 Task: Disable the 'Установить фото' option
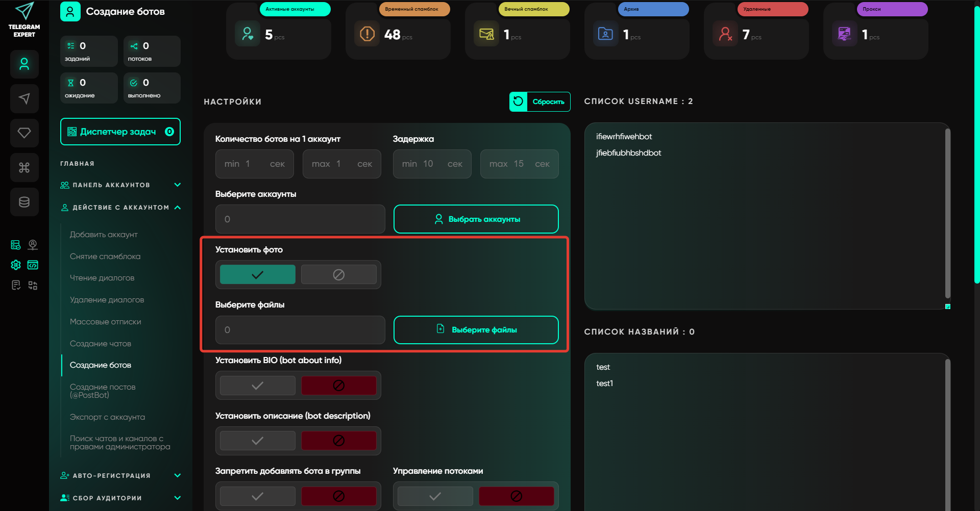point(338,275)
